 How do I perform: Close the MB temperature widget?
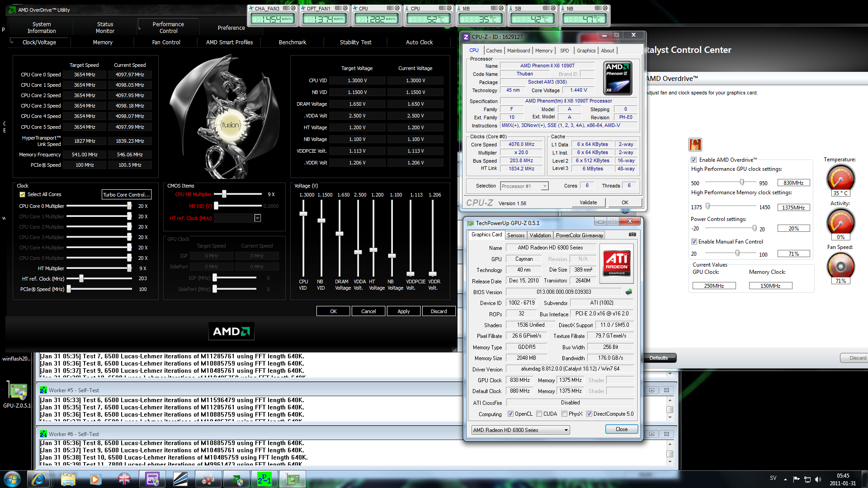[501, 8]
